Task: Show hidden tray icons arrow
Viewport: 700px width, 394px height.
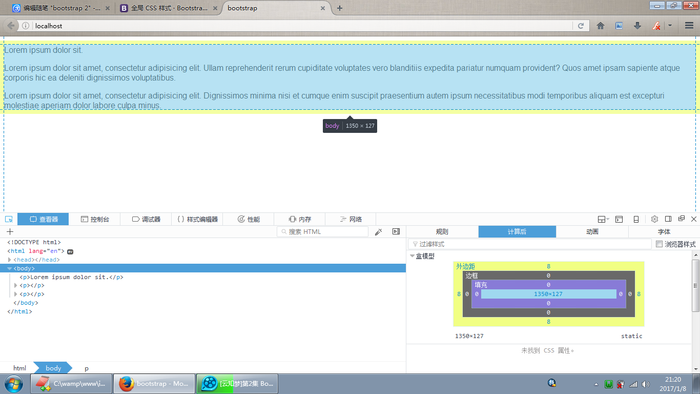Action: 596,384
